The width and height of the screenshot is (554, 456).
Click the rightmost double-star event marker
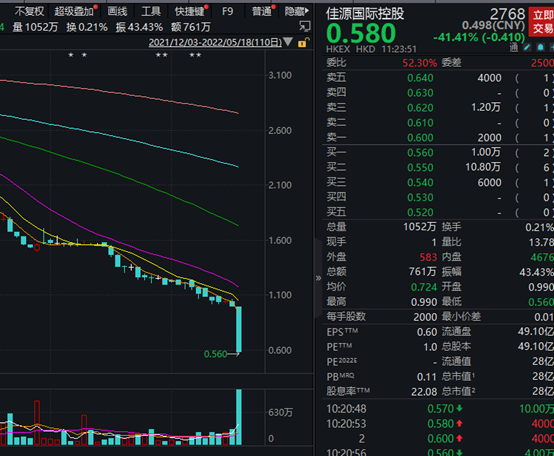click(x=195, y=55)
